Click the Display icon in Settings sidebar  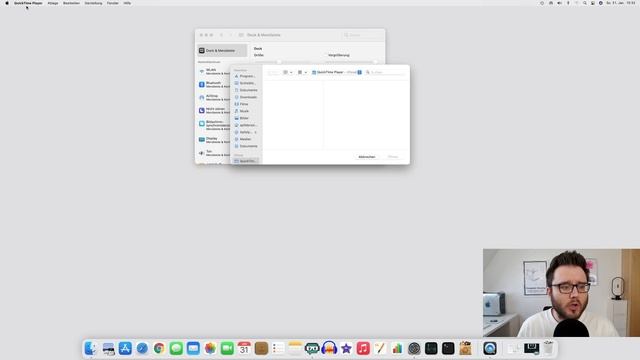[x=202, y=140]
